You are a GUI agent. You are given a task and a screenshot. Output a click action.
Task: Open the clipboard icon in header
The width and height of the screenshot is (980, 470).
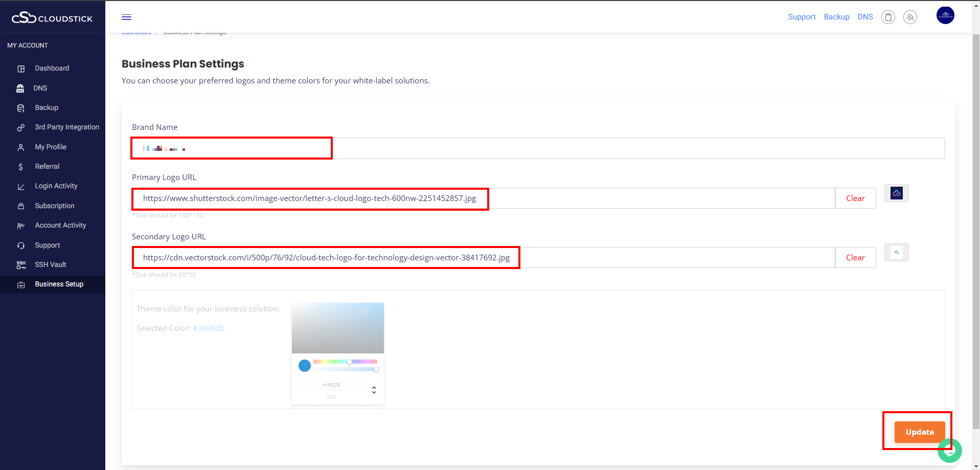[888, 17]
